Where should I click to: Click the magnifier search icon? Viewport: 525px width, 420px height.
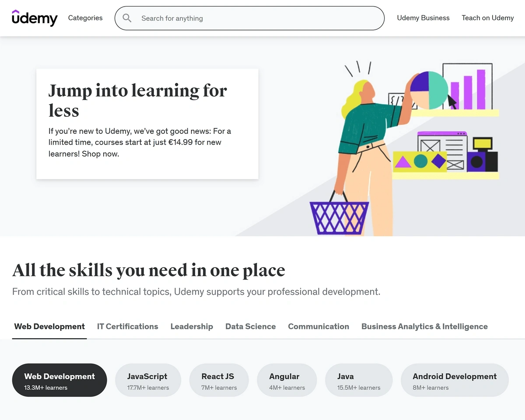[127, 18]
